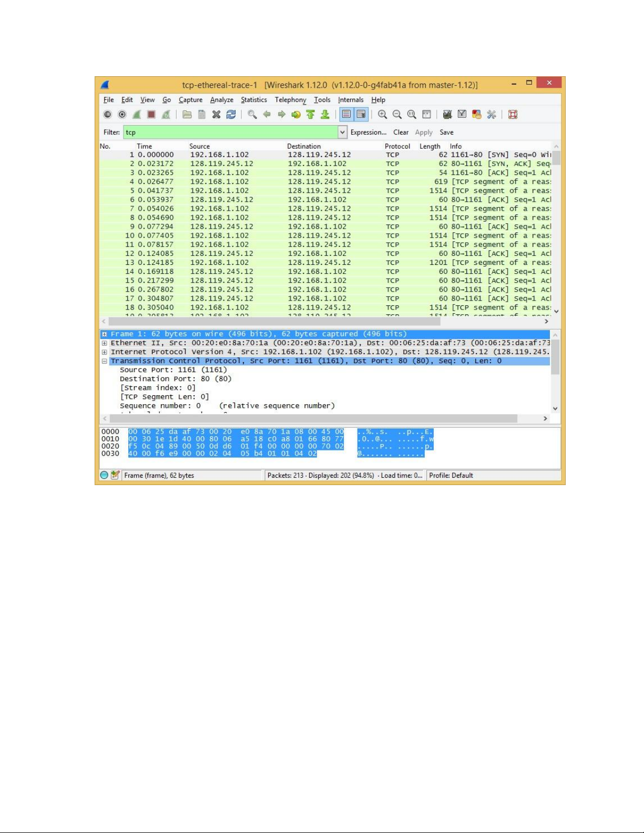Sort packets by the Protocol column header
Image resolution: width=644 pixels, height=833 pixels.
(397, 146)
